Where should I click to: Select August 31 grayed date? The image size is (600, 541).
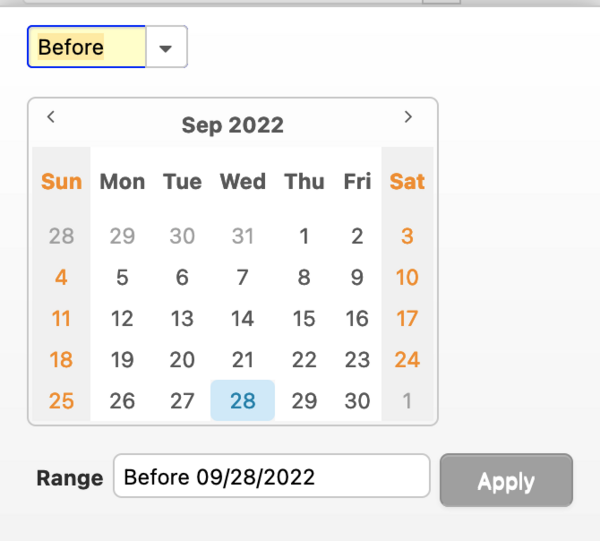(242, 237)
